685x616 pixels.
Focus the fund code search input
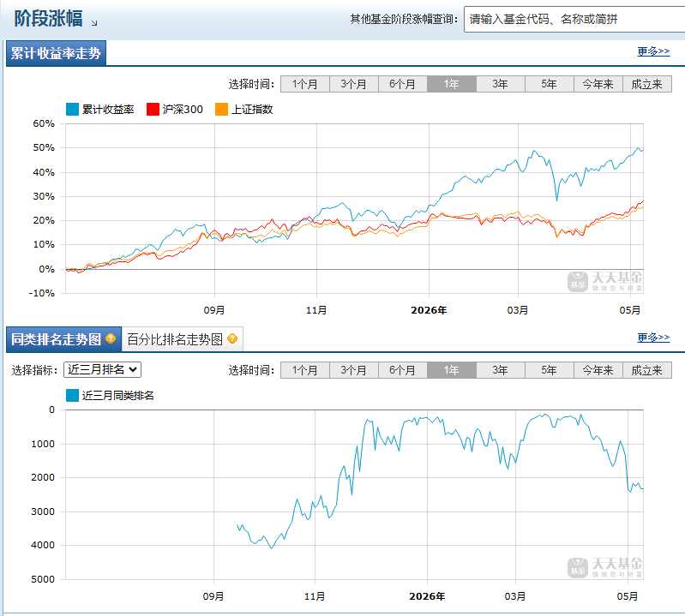(x=574, y=19)
